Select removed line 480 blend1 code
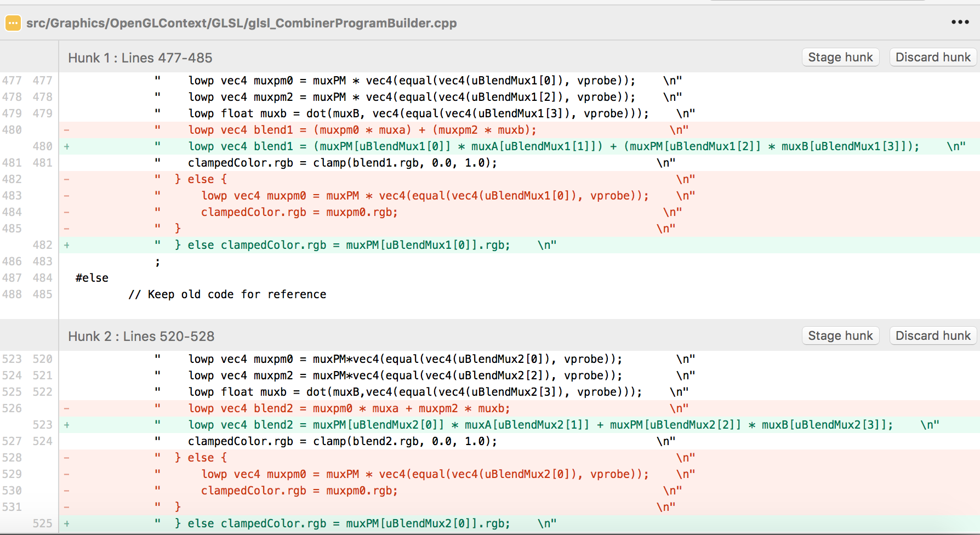980x535 pixels. (x=519, y=130)
